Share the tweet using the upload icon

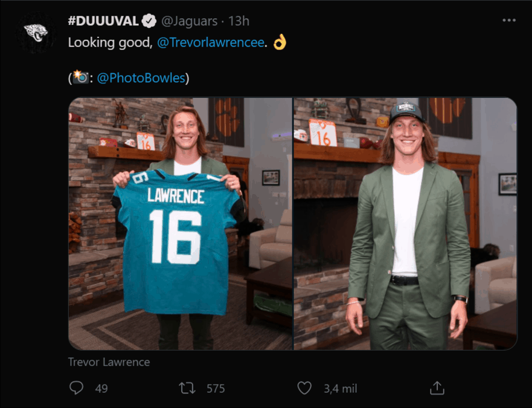[x=437, y=388]
